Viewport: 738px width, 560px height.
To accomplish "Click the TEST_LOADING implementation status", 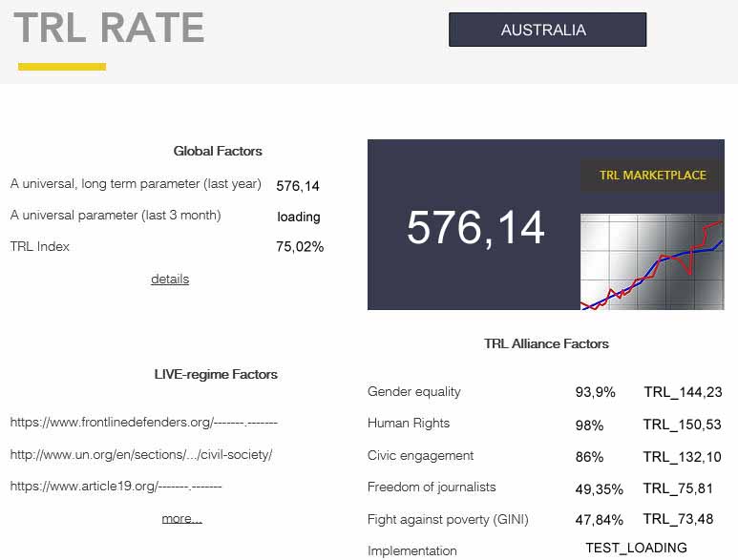I will click(x=636, y=548).
